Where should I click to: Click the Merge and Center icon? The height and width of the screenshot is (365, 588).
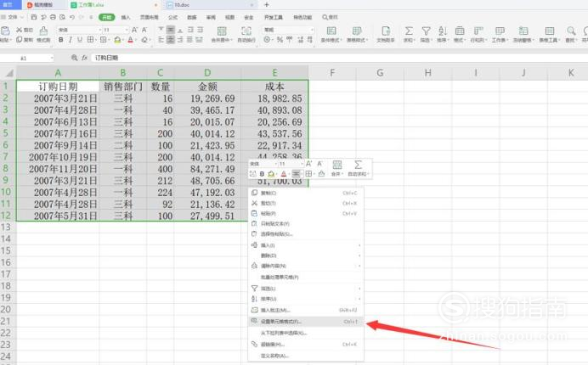coord(222,31)
